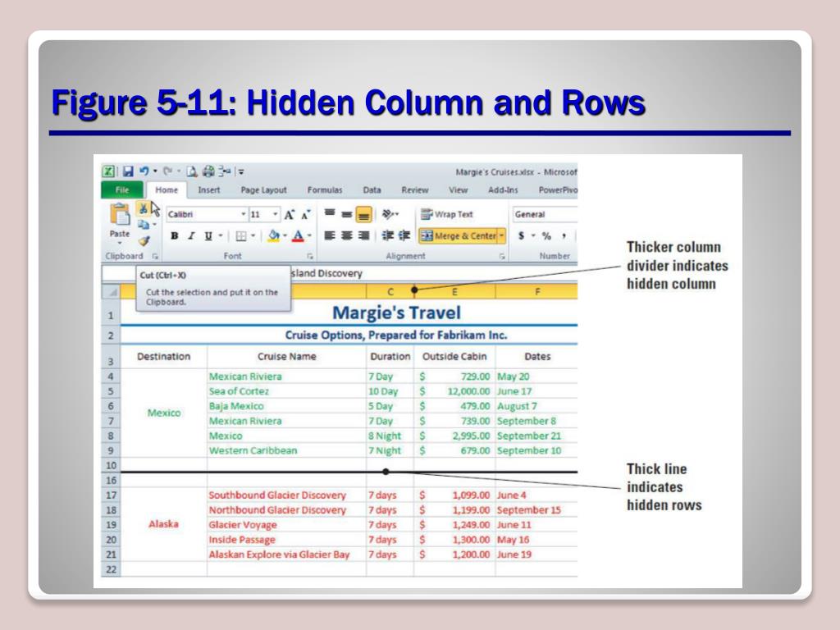Click the Save icon in the Quick Access Toolbar

127,171
